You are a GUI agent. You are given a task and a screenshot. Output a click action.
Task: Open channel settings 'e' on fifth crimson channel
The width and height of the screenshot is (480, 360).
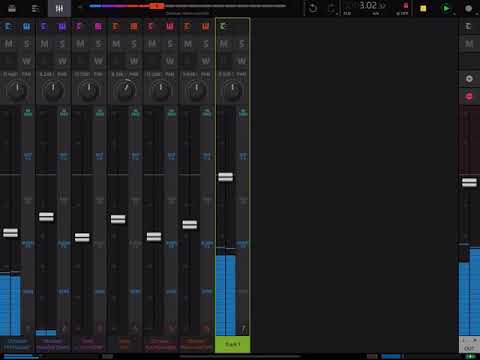(151, 27)
